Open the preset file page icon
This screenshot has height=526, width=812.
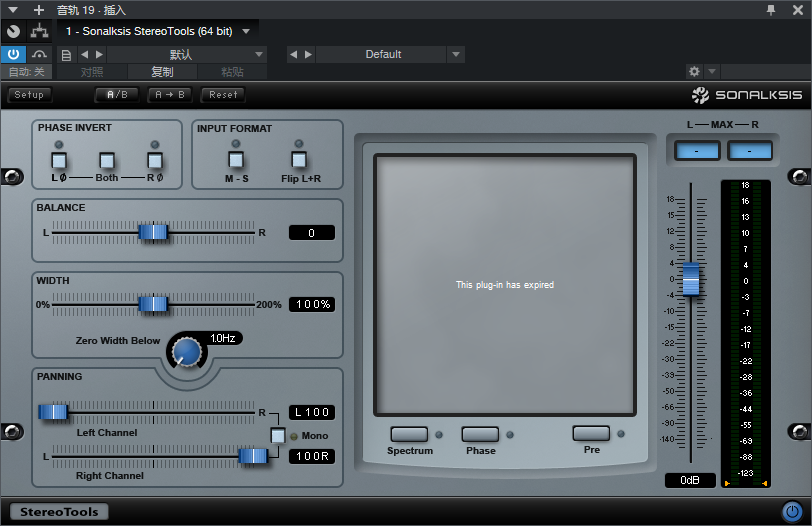click(x=66, y=55)
